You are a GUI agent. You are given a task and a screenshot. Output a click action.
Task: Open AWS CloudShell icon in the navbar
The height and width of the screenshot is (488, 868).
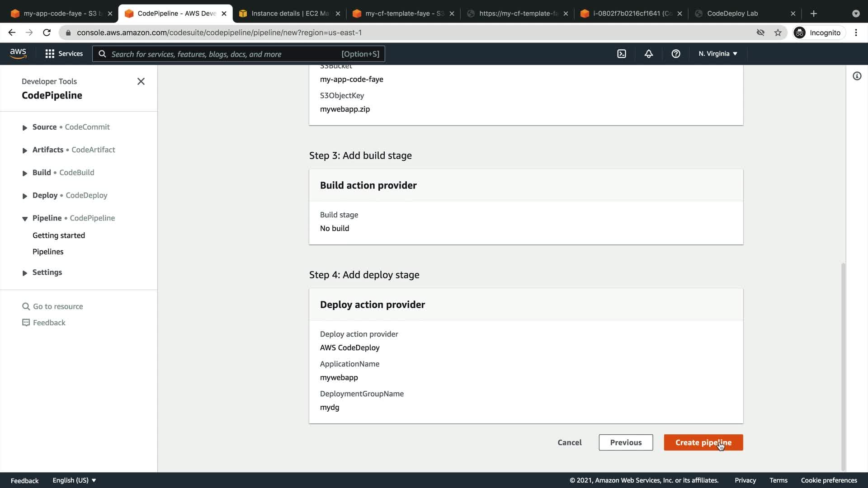tap(622, 54)
